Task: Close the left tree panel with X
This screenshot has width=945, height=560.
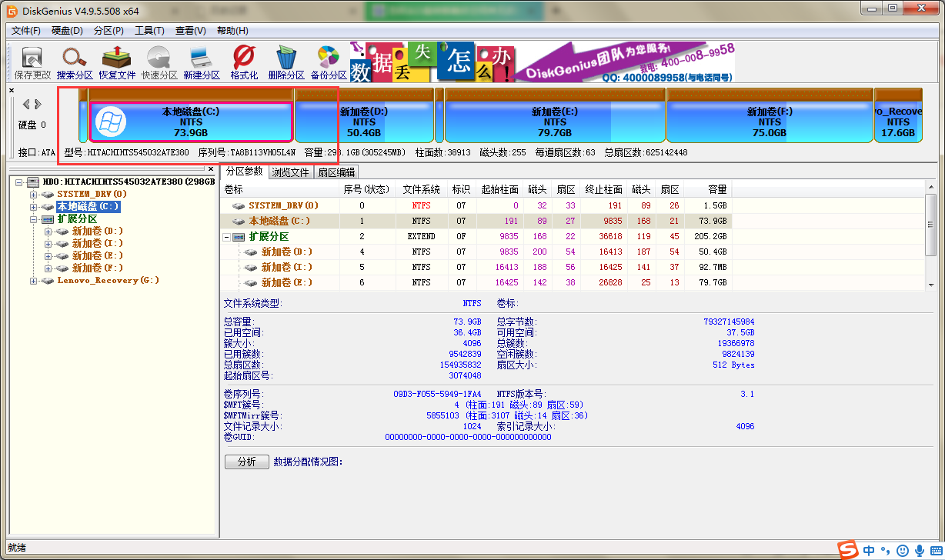Action: coord(212,168)
